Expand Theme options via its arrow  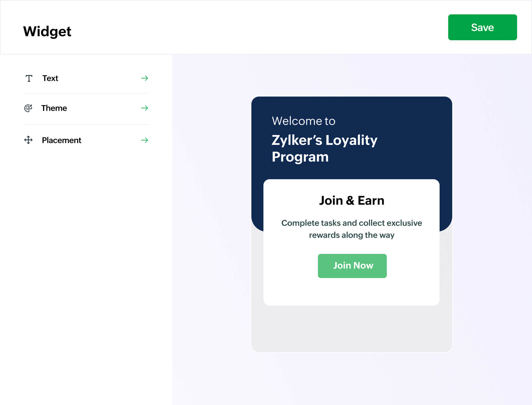tap(145, 108)
